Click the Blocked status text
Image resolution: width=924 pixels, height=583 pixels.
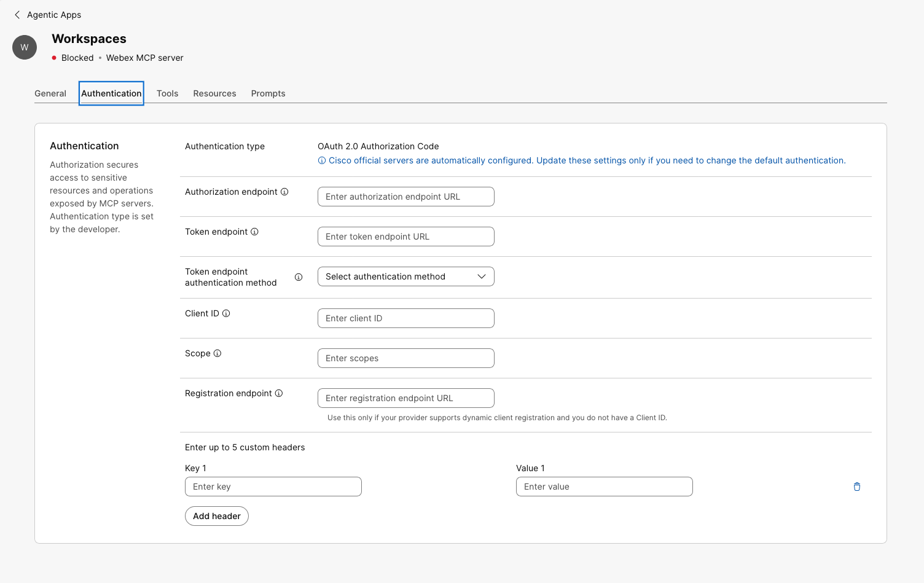[x=77, y=58]
